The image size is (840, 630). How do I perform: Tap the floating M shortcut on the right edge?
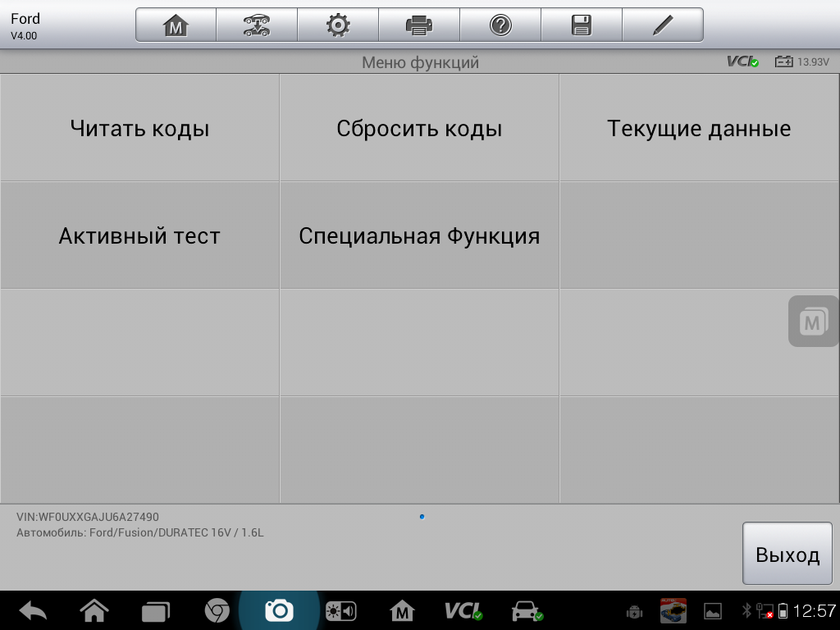(x=813, y=322)
